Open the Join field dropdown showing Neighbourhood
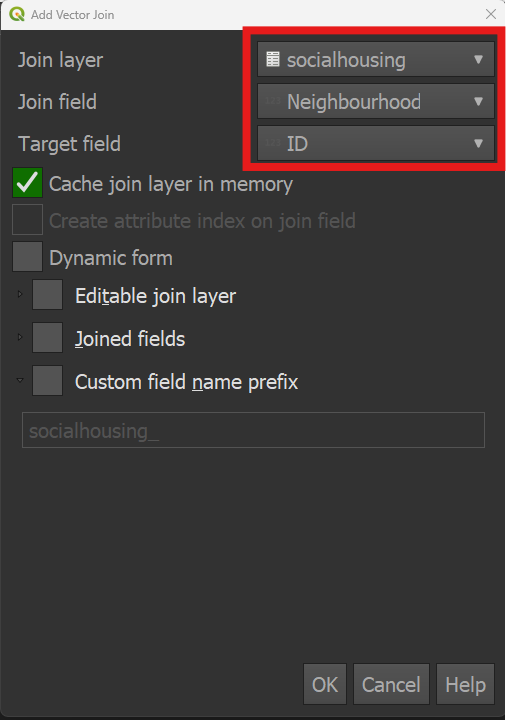Image resolution: width=506 pixels, height=720 pixels. [x=376, y=101]
